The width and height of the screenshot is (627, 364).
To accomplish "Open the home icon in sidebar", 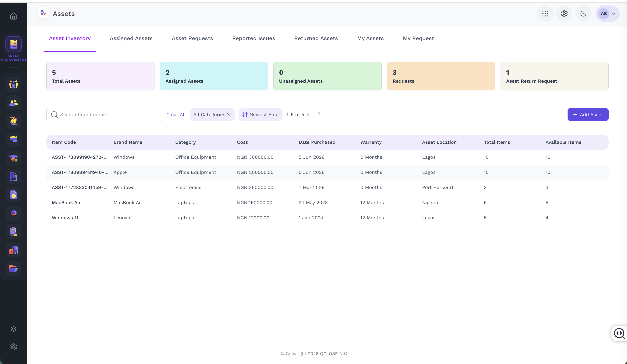I will (x=13, y=16).
